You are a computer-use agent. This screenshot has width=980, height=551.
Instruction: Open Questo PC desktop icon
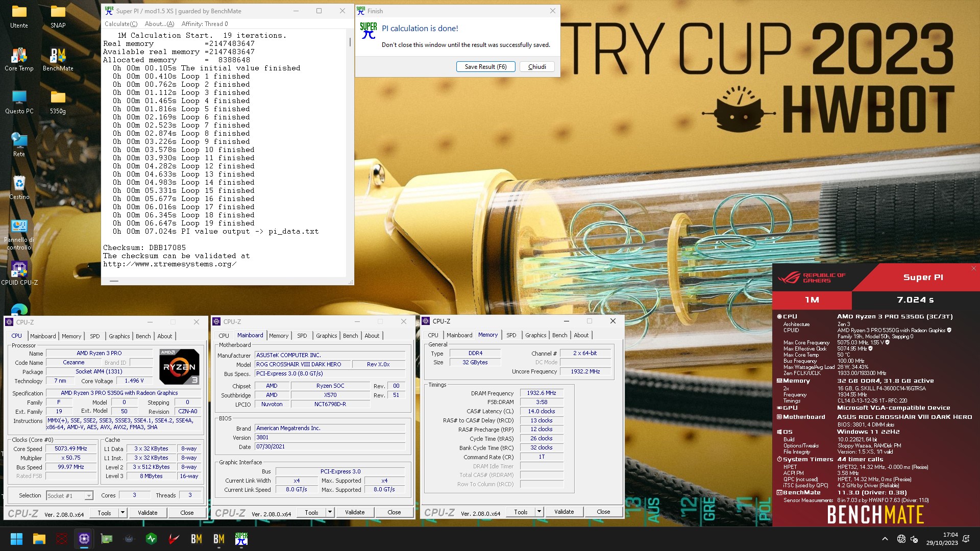19,102
